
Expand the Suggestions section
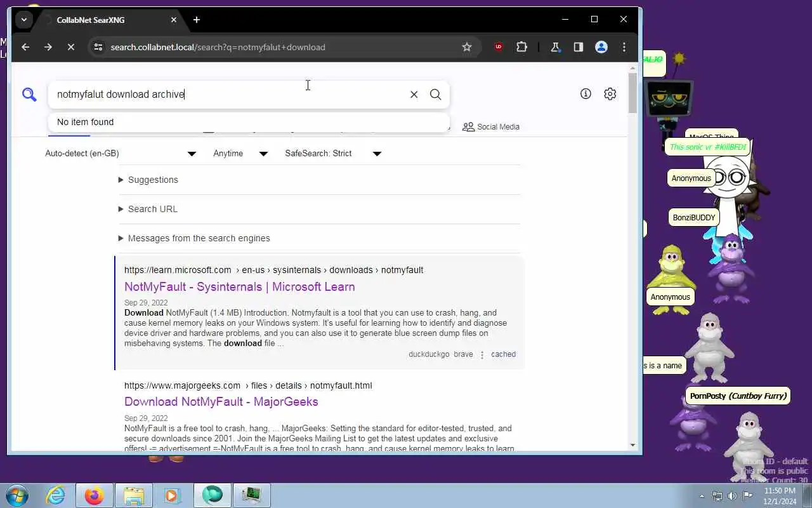148,180
